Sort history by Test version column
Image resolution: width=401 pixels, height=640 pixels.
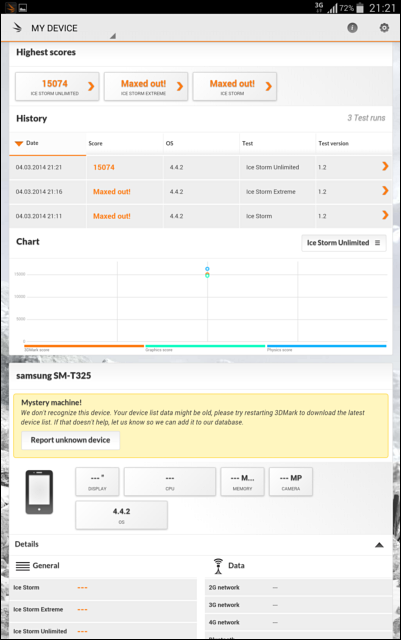[354, 143]
